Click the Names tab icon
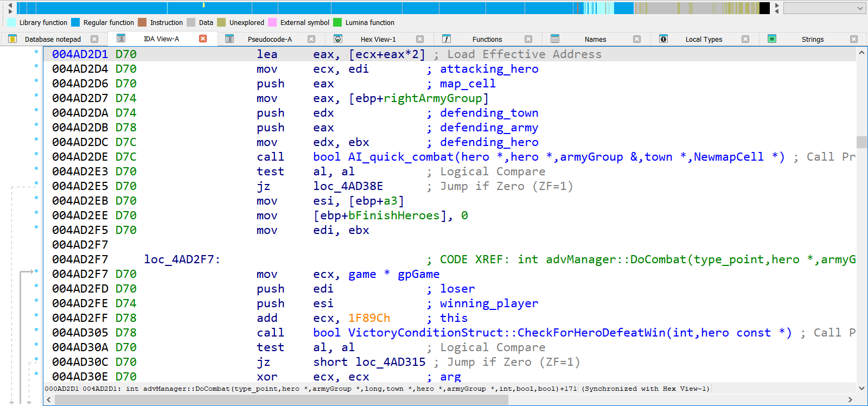The height and width of the screenshot is (406, 868). (555, 39)
